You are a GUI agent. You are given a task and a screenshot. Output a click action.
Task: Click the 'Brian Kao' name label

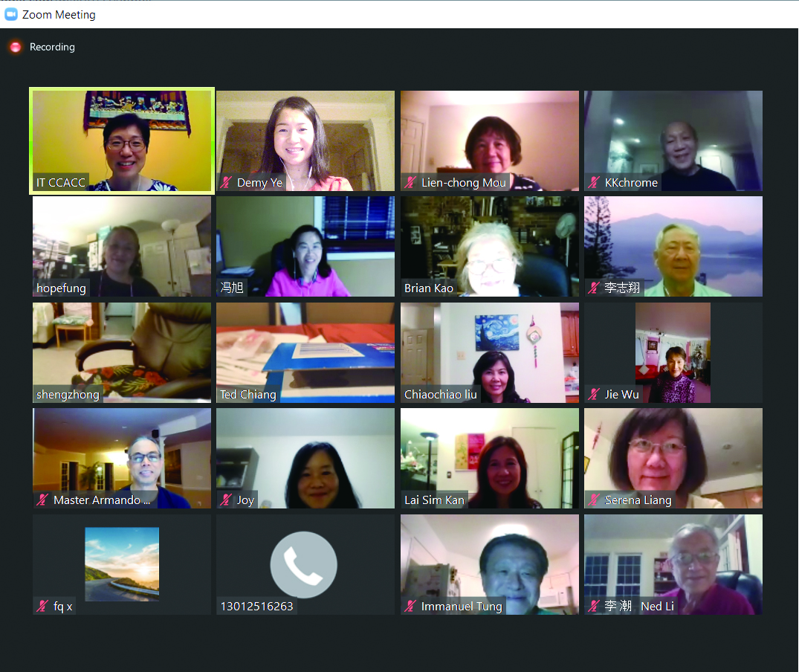tap(429, 288)
